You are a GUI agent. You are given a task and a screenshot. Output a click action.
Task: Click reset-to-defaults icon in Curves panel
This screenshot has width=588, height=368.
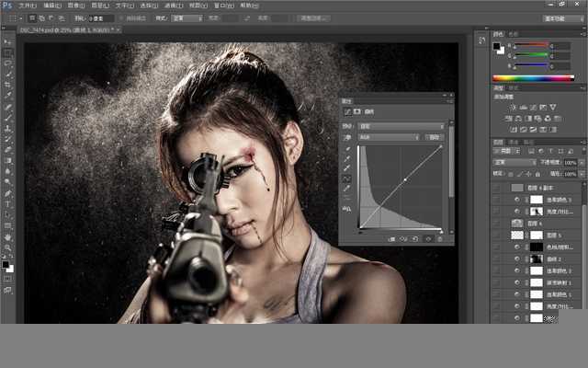point(415,239)
